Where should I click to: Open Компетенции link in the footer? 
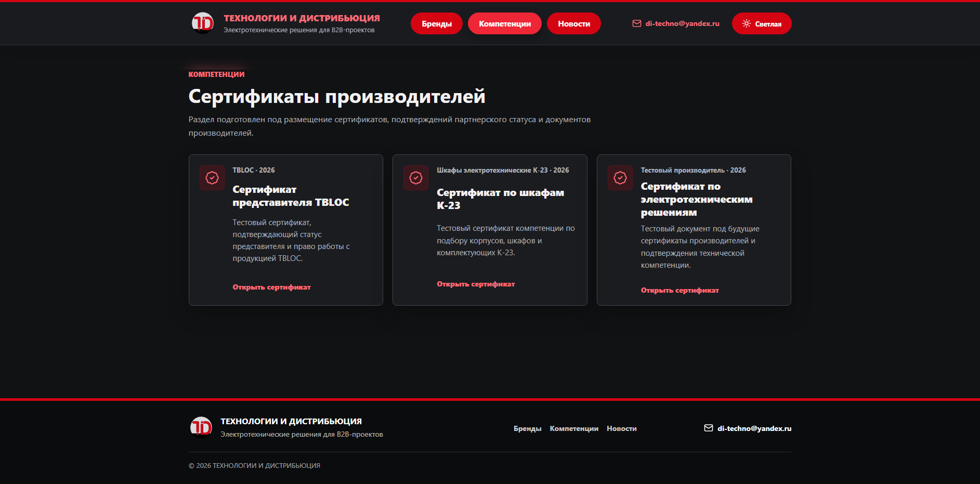pos(574,428)
